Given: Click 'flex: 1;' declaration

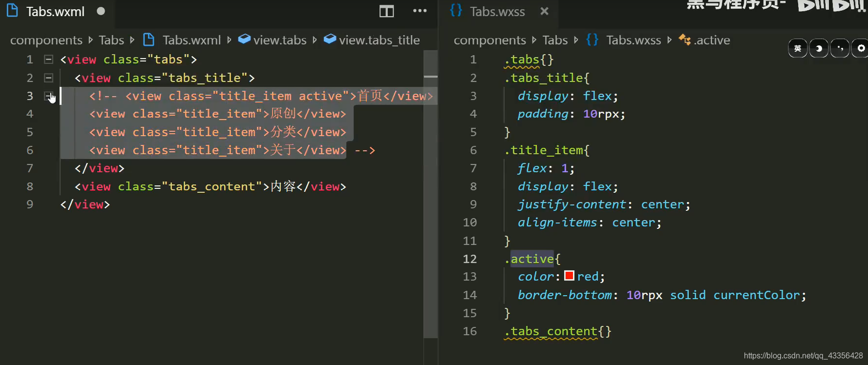Looking at the screenshot, I should (546, 168).
